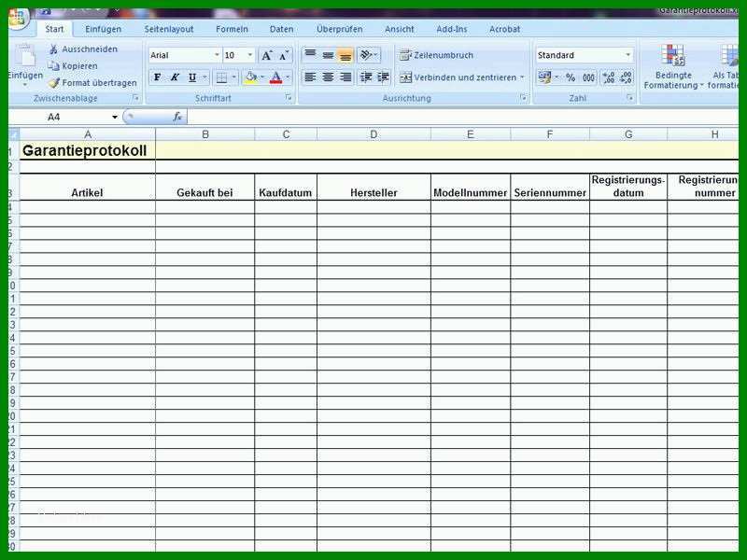Image resolution: width=747 pixels, height=560 pixels.
Task: Increase the indent
Action: pos(383,77)
